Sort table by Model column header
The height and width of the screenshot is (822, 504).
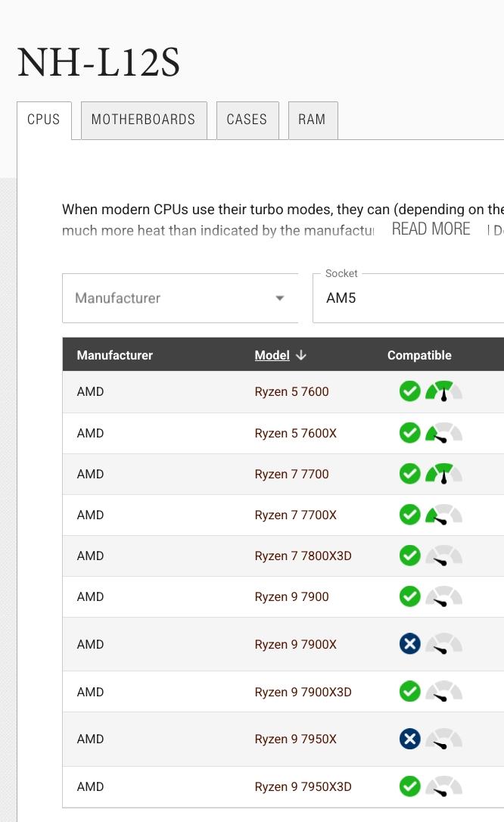pyautogui.click(x=272, y=356)
